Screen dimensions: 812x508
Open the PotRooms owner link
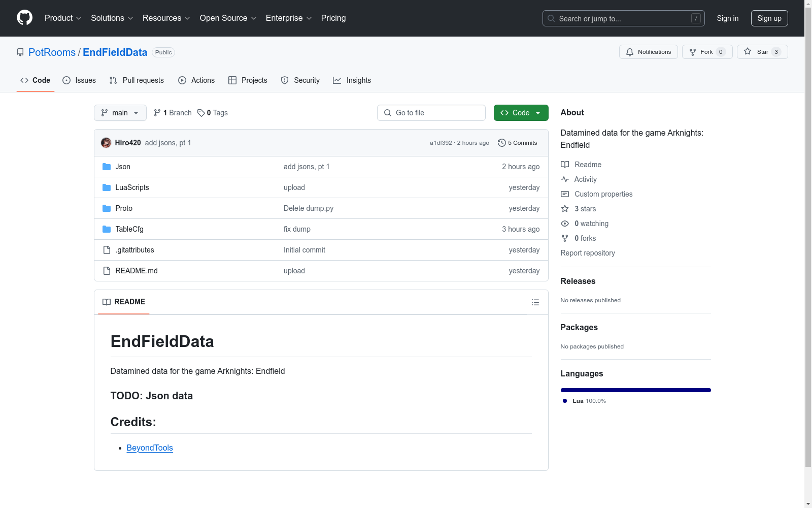(x=52, y=52)
